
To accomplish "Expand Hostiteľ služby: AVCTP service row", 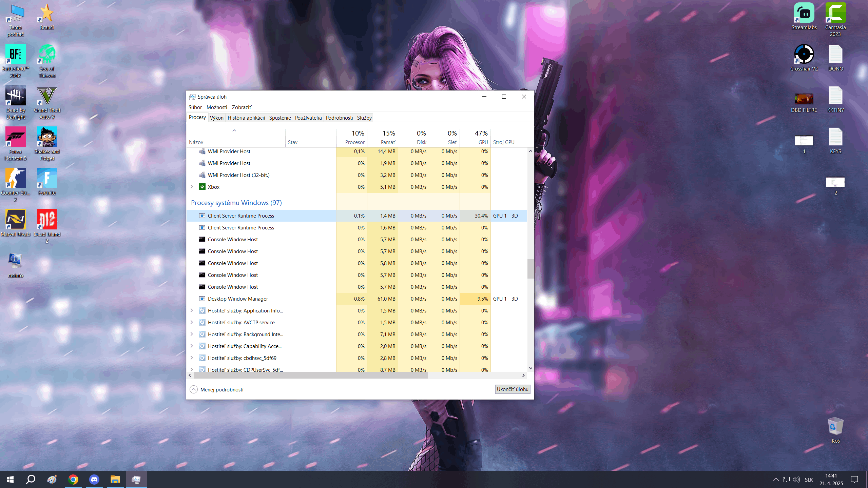I will (x=192, y=322).
